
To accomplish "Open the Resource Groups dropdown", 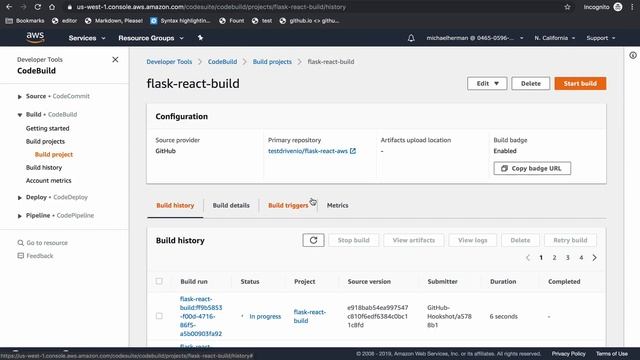I will [x=151, y=38].
